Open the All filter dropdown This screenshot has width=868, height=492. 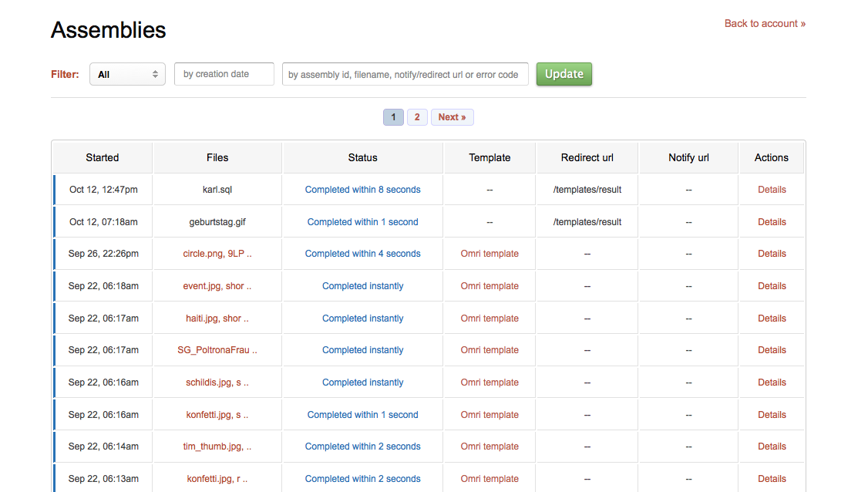point(127,74)
